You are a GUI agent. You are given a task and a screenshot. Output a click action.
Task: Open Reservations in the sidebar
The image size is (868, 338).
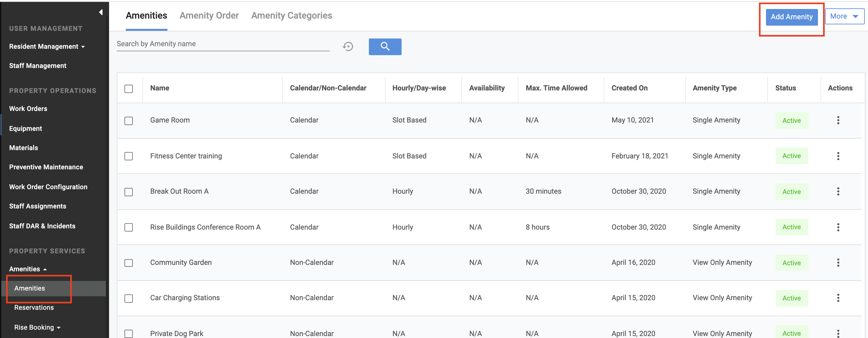click(34, 307)
